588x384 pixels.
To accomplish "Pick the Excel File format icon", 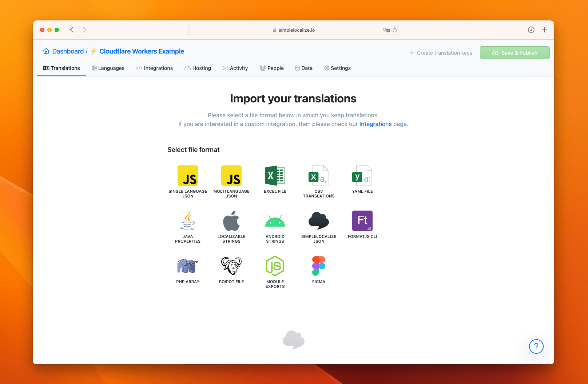I will (275, 176).
